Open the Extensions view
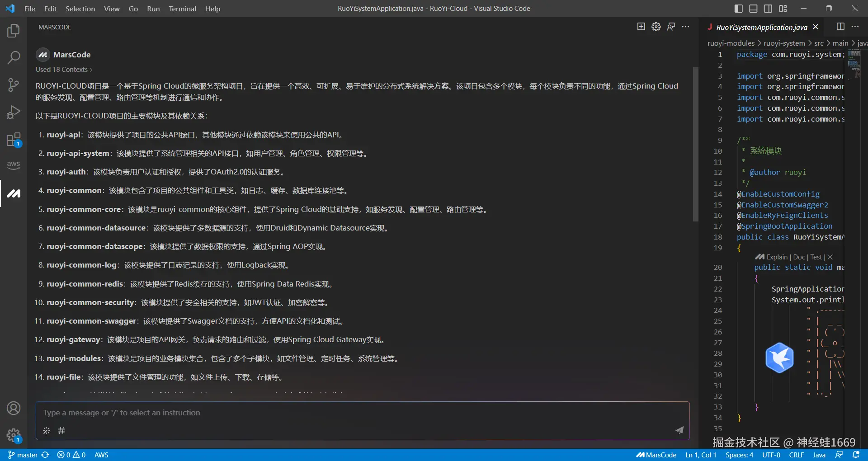 pos(14,140)
